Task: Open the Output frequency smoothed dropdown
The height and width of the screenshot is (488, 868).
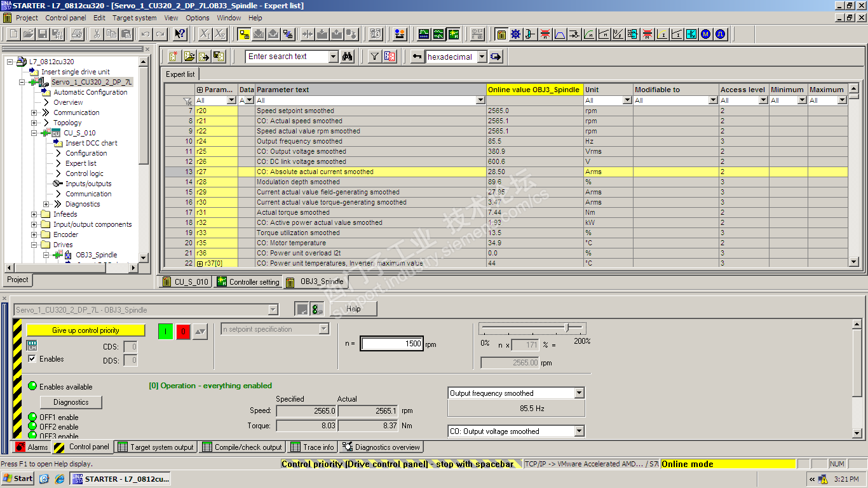Action: tap(578, 393)
